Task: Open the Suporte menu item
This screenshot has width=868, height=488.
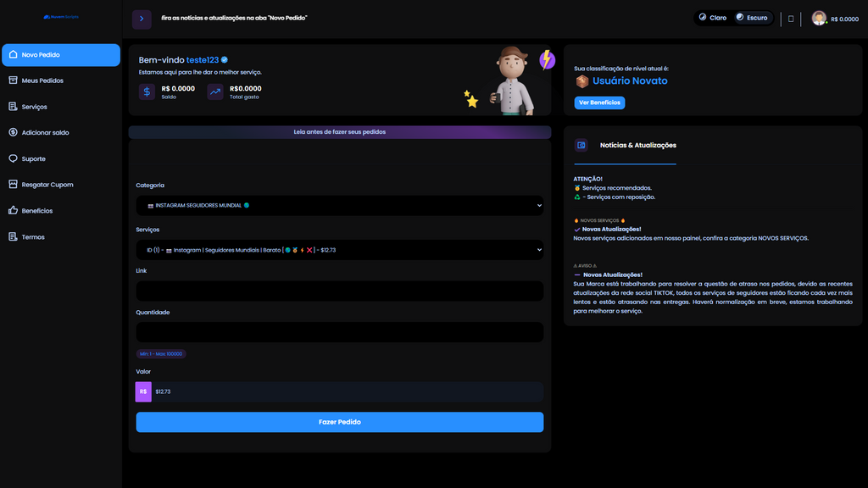Action: point(34,159)
